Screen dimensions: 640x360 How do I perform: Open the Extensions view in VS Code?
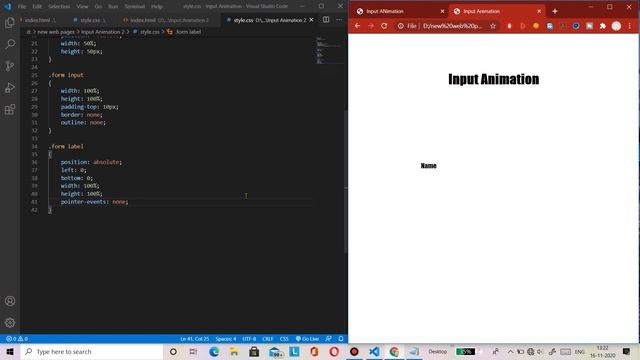click(x=10, y=109)
